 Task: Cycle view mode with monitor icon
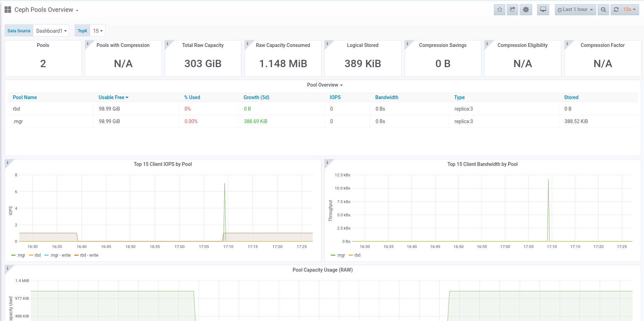click(x=543, y=10)
